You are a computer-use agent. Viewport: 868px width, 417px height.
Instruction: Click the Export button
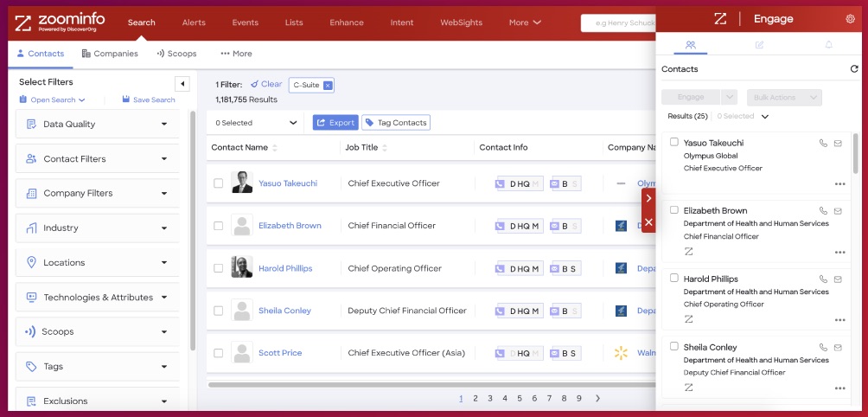tap(335, 123)
